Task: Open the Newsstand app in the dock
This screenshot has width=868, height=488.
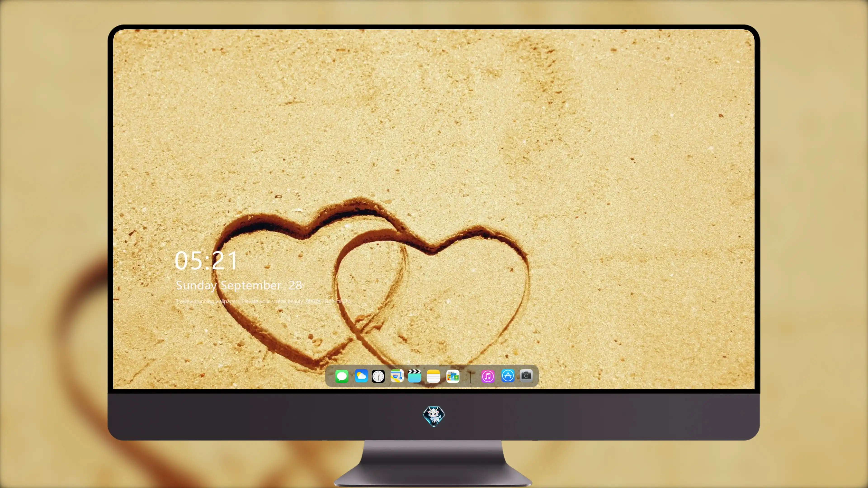Action: [453, 376]
